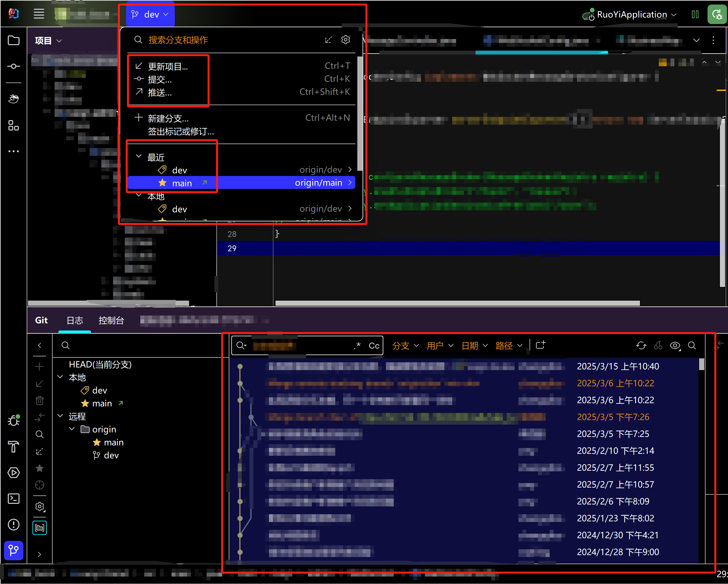Toggle match case Cc in log search

(x=374, y=345)
